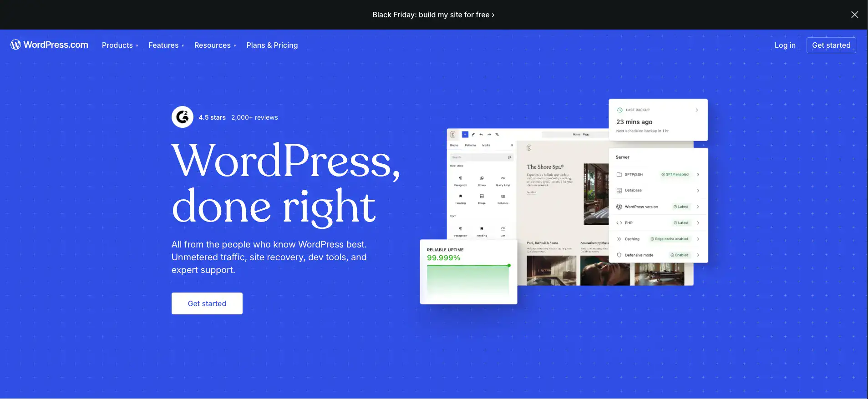Click the WordPress.com logo

(x=49, y=45)
